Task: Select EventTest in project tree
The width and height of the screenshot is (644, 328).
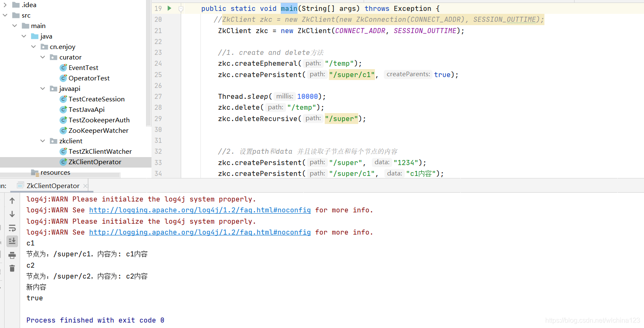Action: (x=83, y=67)
